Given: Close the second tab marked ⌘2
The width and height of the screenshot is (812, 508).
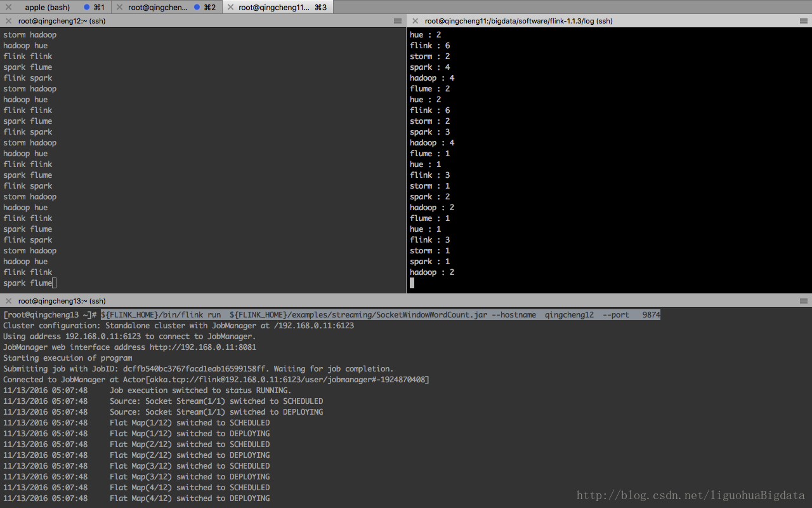Looking at the screenshot, I should (x=119, y=7).
